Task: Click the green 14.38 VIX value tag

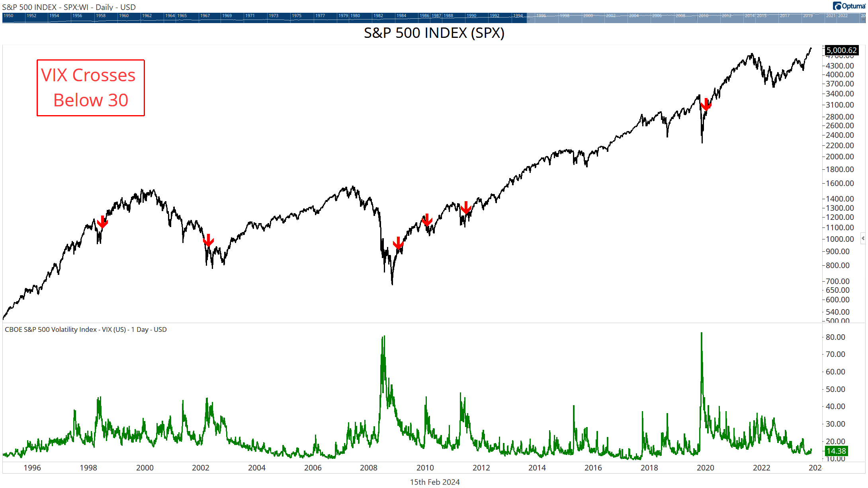Action: [x=836, y=451]
